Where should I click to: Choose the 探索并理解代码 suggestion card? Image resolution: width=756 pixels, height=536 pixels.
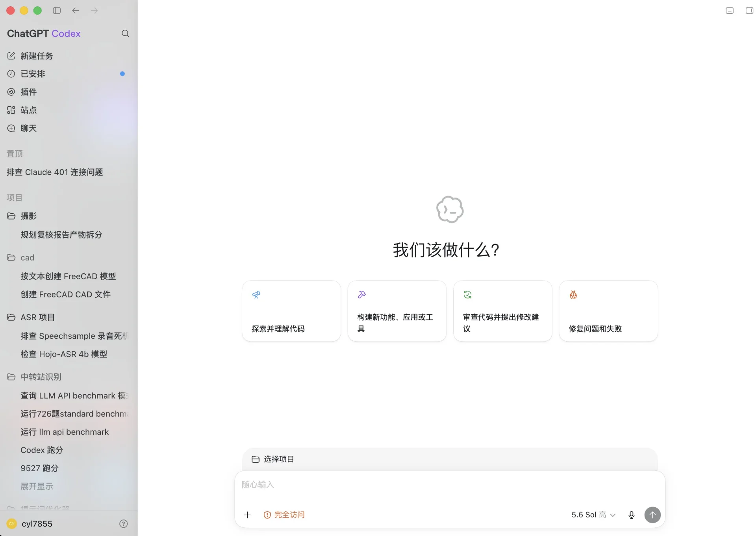291,311
